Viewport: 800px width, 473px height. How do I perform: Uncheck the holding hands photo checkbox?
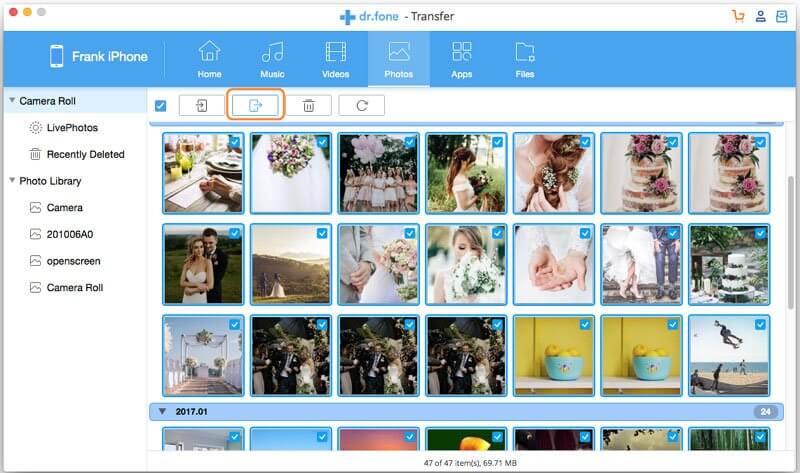[585, 233]
